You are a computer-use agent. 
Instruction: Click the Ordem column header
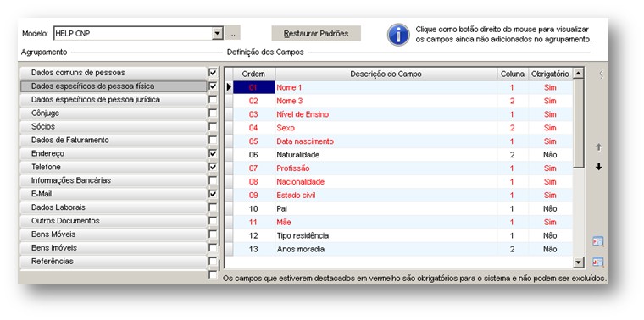point(254,74)
